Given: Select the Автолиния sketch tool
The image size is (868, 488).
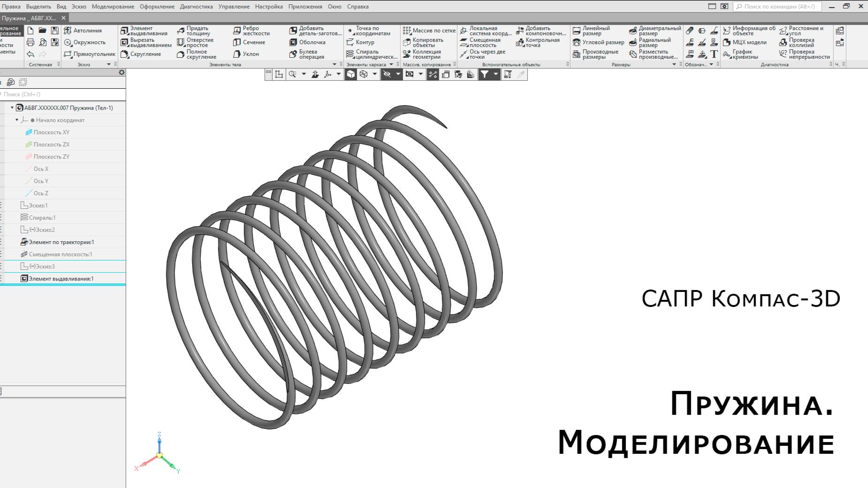Looking at the screenshot, I should pos(83,30).
